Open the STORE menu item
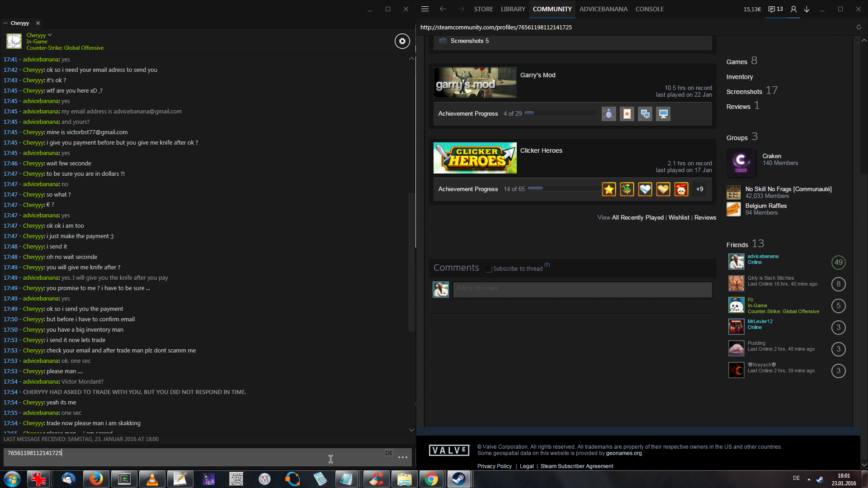868x488 pixels. (483, 9)
